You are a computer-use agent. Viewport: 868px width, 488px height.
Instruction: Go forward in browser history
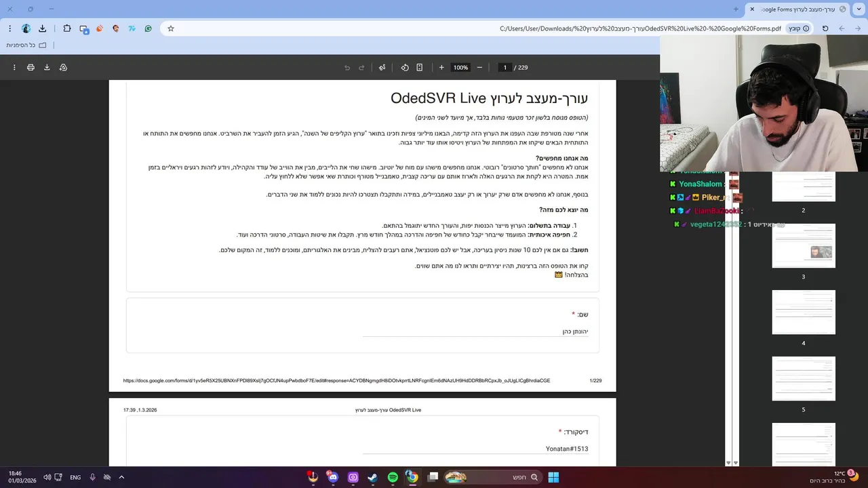(842, 28)
